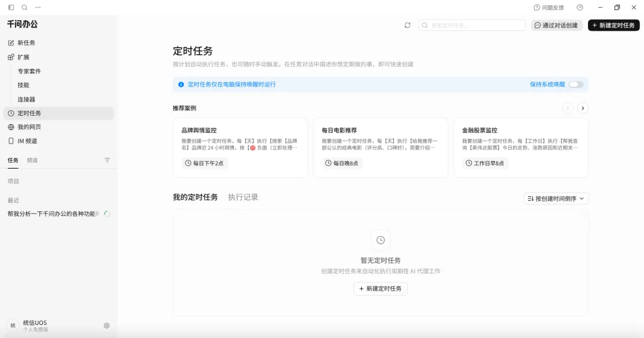Image resolution: width=644 pixels, height=338 pixels.
Task: Open the three-dot more menu
Action: [x=38, y=7]
